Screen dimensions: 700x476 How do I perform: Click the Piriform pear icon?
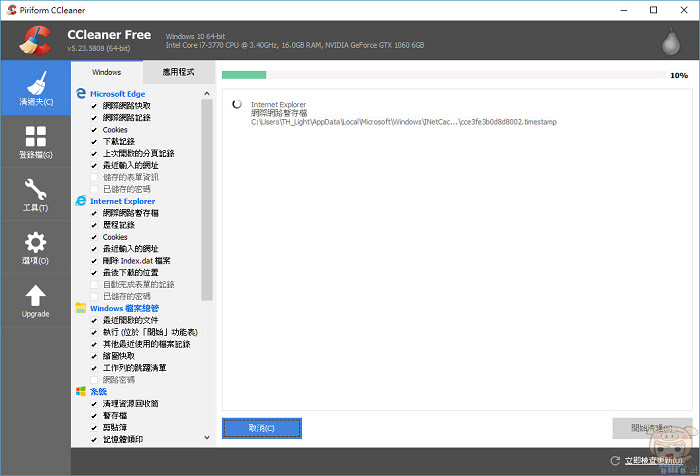671,42
